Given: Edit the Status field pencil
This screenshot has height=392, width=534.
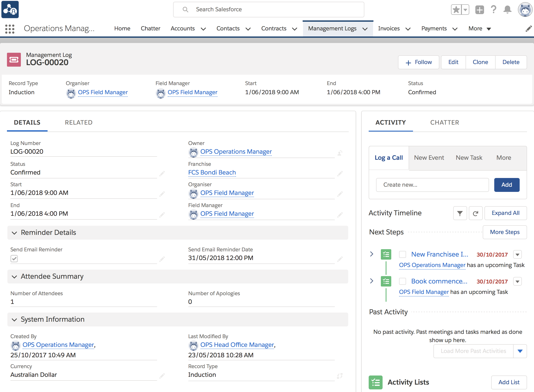Looking at the screenshot, I should pos(162,173).
